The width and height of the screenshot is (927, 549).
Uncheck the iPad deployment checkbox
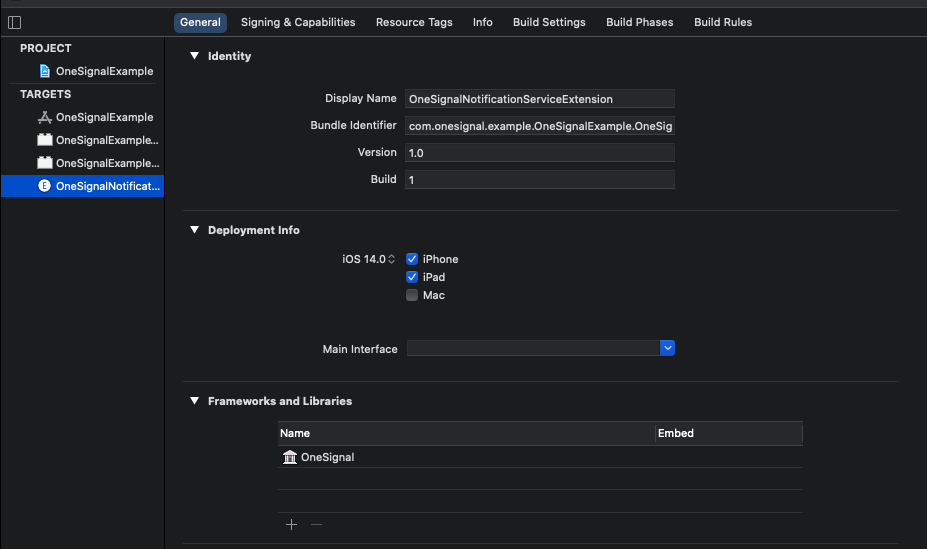[x=412, y=277]
